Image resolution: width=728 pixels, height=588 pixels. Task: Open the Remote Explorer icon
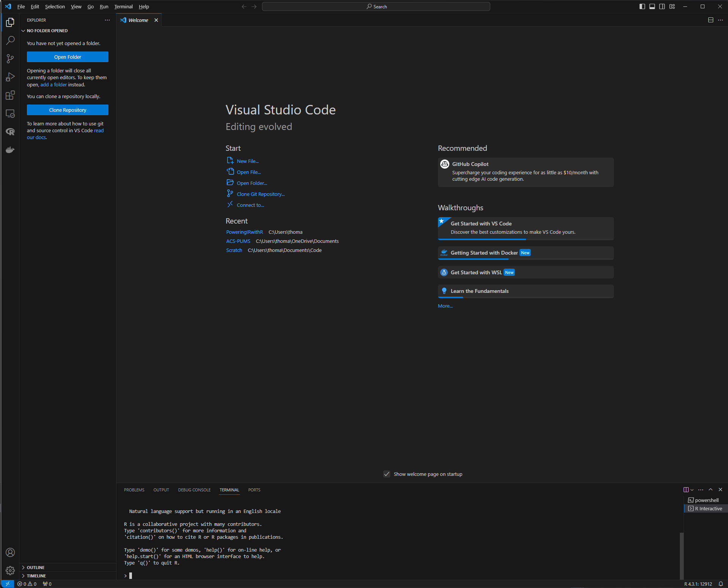(x=10, y=113)
